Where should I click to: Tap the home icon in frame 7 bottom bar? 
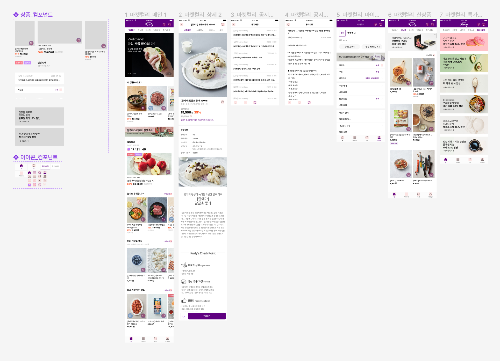[x=446, y=160]
